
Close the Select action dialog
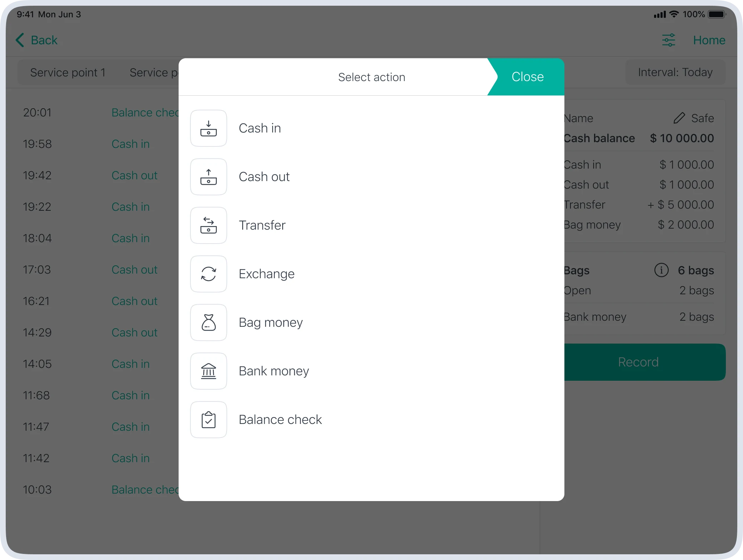(527, 77)
